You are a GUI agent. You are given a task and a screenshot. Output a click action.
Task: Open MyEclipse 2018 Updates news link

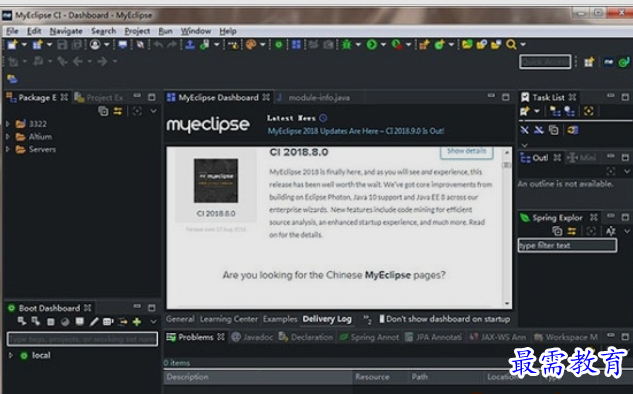click(356, 131)
